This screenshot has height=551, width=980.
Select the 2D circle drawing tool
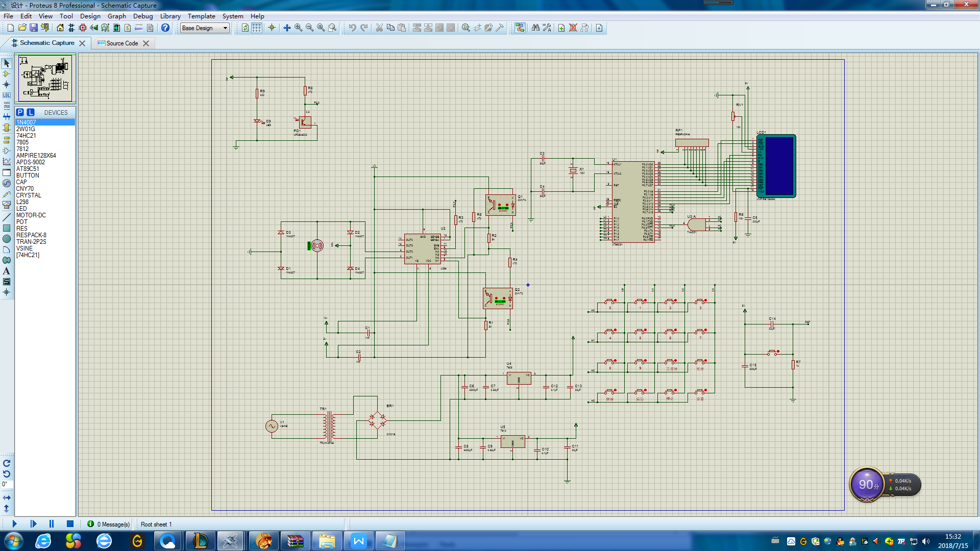(x=7, y=239)
